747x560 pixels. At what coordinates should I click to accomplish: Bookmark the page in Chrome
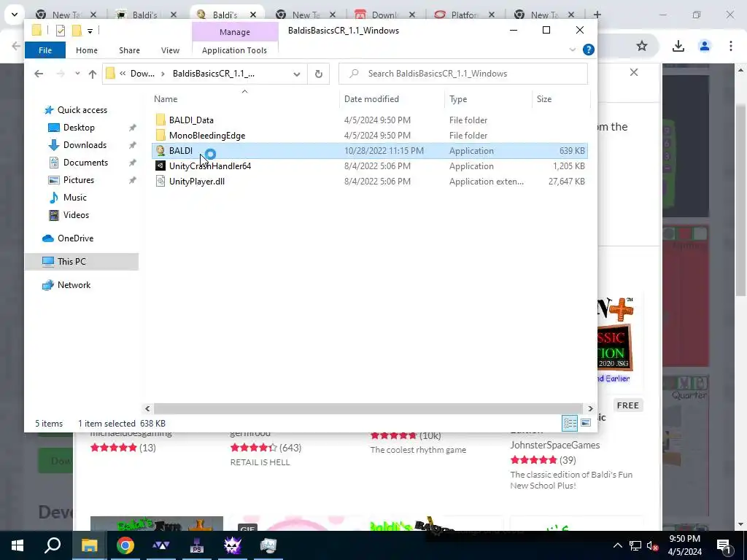click(x=642, y=46)
